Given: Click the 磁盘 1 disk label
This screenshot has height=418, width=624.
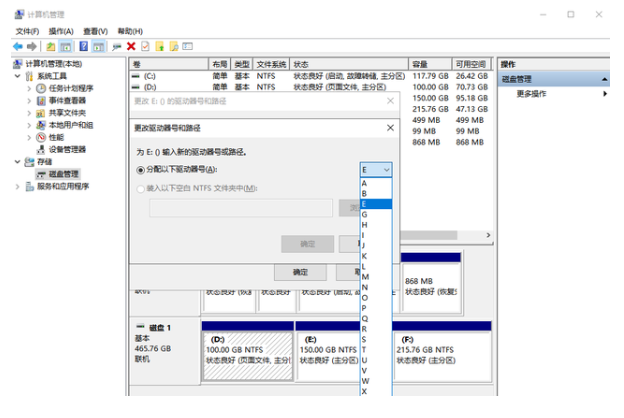Looking at the screenshot, I should click(x=159, y=328).
